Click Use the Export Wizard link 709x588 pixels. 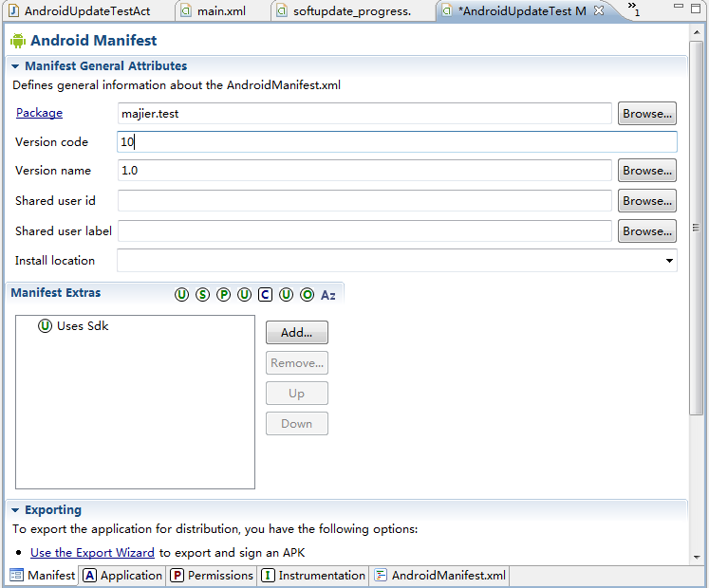tap(92, 553)
